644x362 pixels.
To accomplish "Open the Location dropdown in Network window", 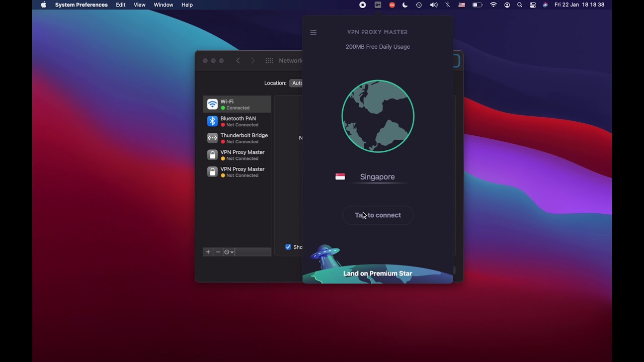I will click(x=296, y=83).
